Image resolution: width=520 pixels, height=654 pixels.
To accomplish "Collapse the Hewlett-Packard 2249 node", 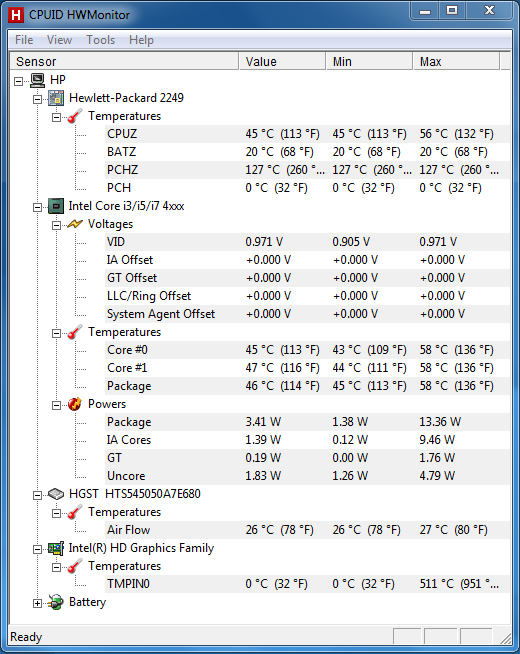I will tap(38, 99).
